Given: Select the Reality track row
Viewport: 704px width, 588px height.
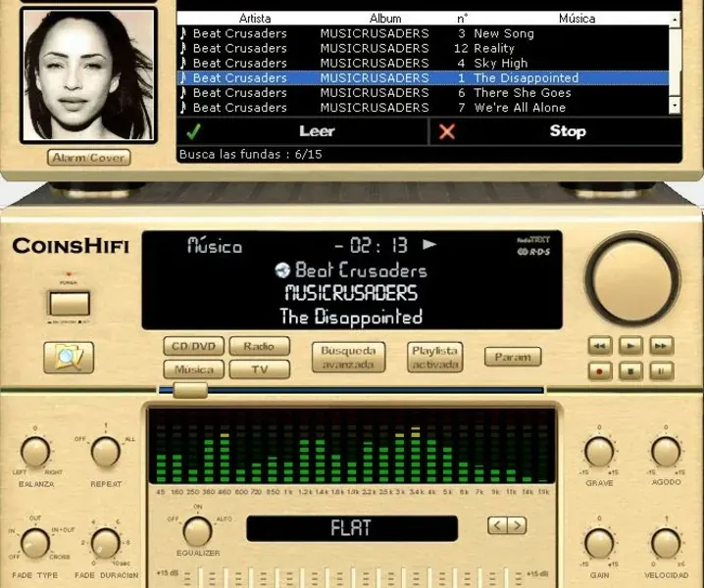Looking at the screenshot, I should coord(423,48).
